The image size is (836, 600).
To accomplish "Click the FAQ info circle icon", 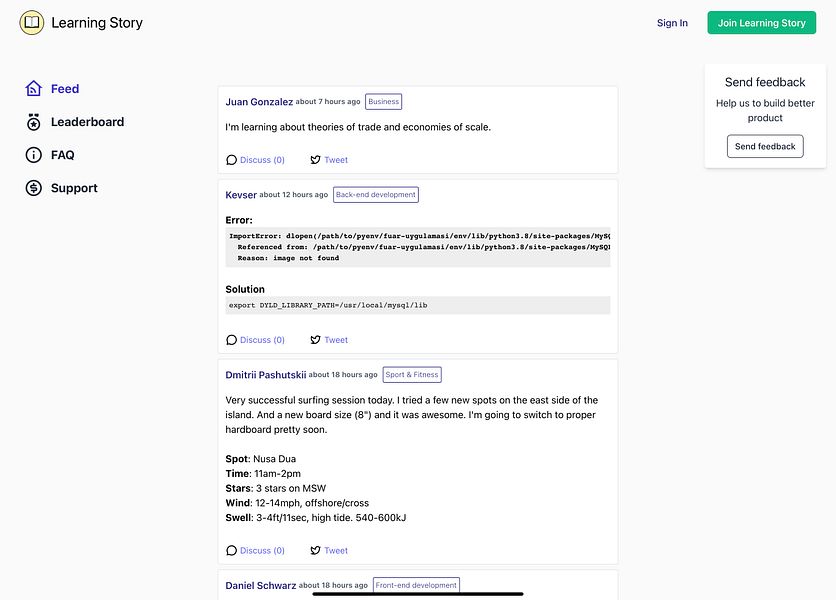I will 34,155.
